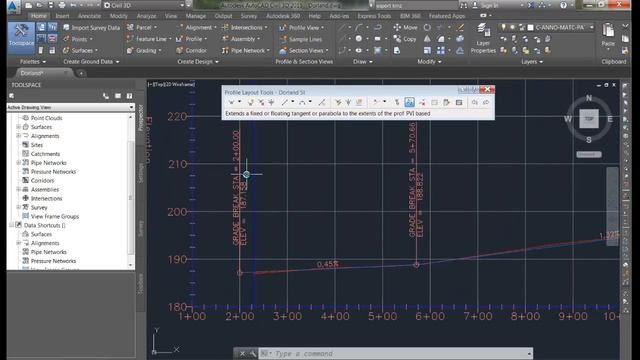Viewport: 640px width, 360px height.
Task: Switch to the Modify ribbon tab
Action: [x=118, y=16]
